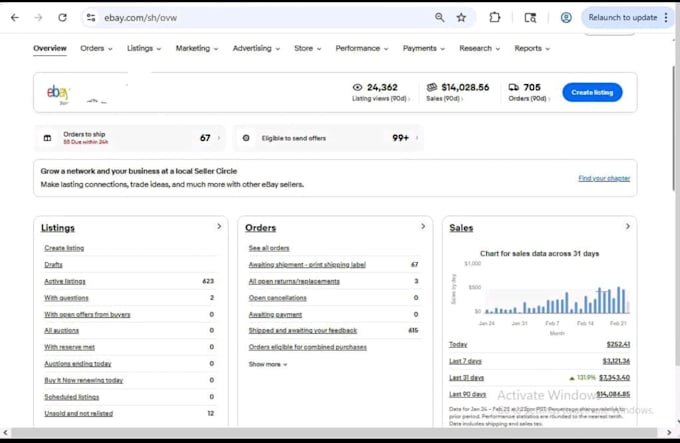Open the Marketing dropdown menu
The height and width of the screenshot is (443, 680).
197,48
